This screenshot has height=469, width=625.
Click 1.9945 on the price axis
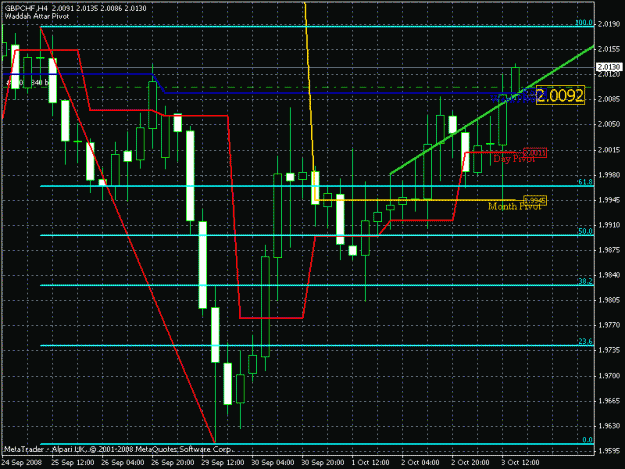coord(609,200)
